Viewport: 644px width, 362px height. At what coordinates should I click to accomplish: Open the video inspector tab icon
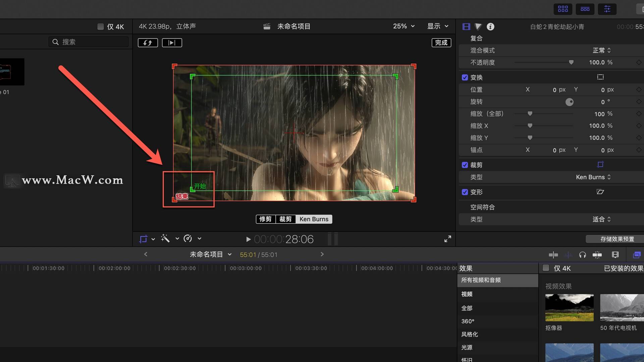coord(466,26)
